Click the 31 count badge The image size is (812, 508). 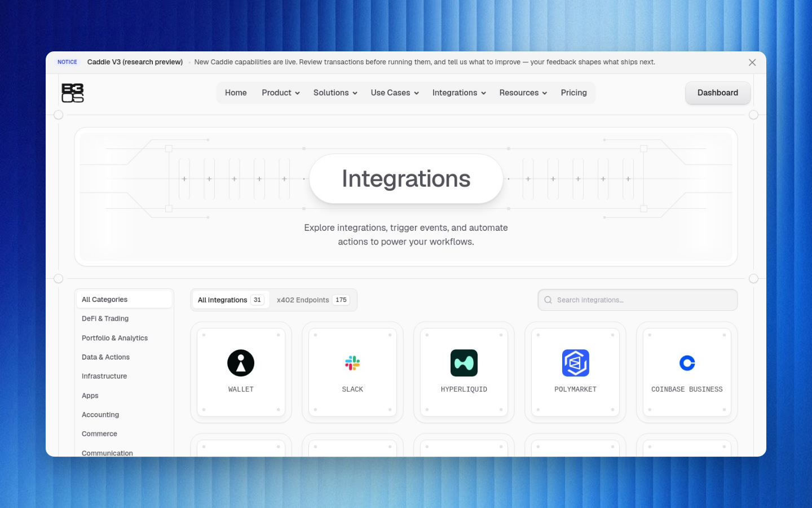(x=257, y=300)
